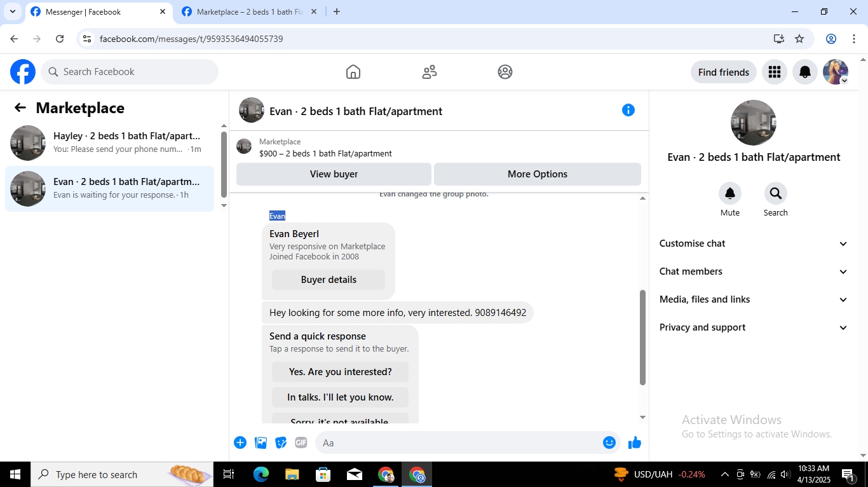Go to the Home feed icon

(x=353, y=72)
